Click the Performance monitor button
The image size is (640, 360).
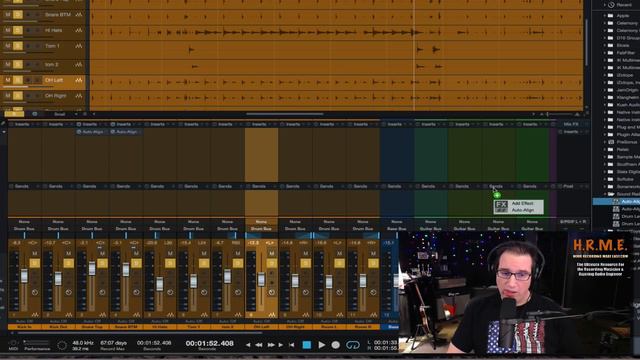(37, 345)
